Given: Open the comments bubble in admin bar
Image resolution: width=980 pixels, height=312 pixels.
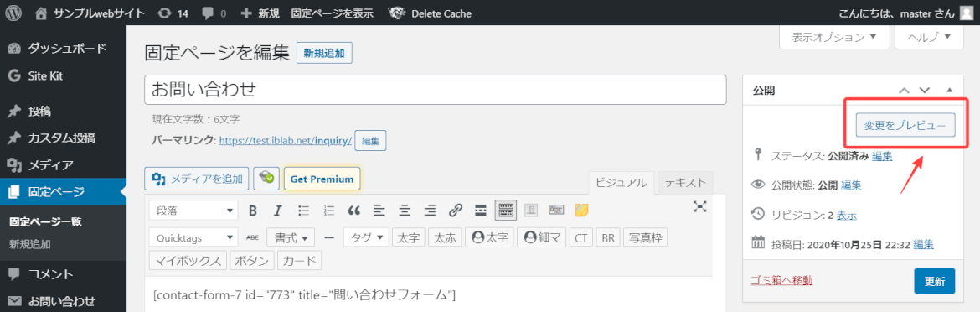Looking at the screenshot, I should (x=214, y=13).
